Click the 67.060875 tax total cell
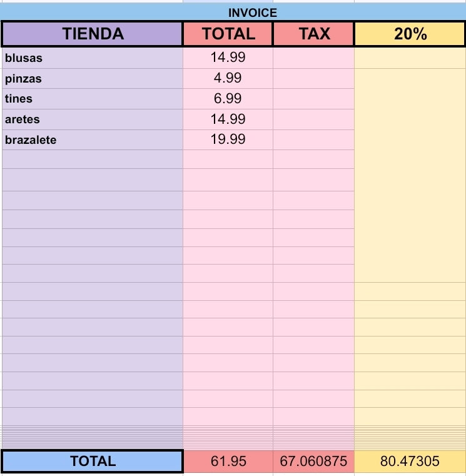This screenshot has width=466, height=476. pos(313,462)
